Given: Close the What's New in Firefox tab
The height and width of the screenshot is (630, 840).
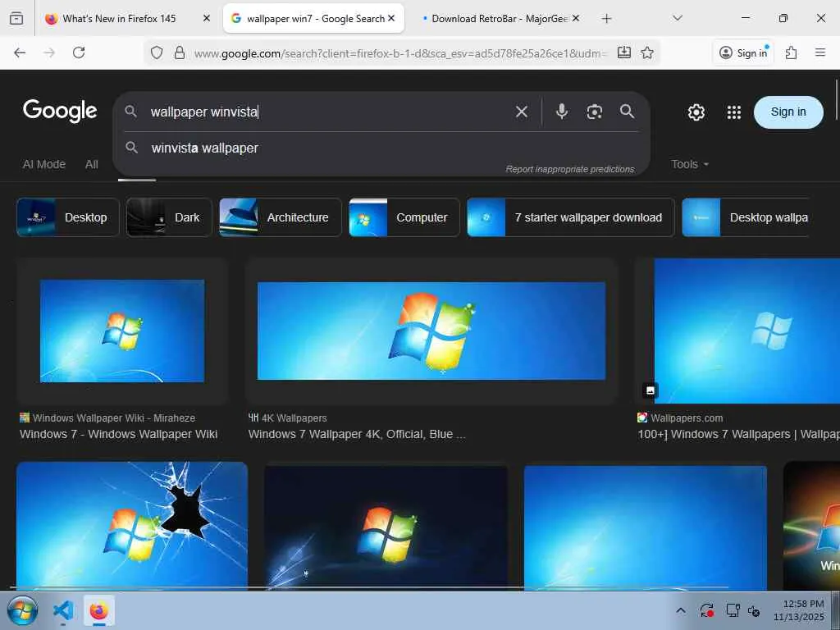Looking at the screenshot, I should coord(206,19).
